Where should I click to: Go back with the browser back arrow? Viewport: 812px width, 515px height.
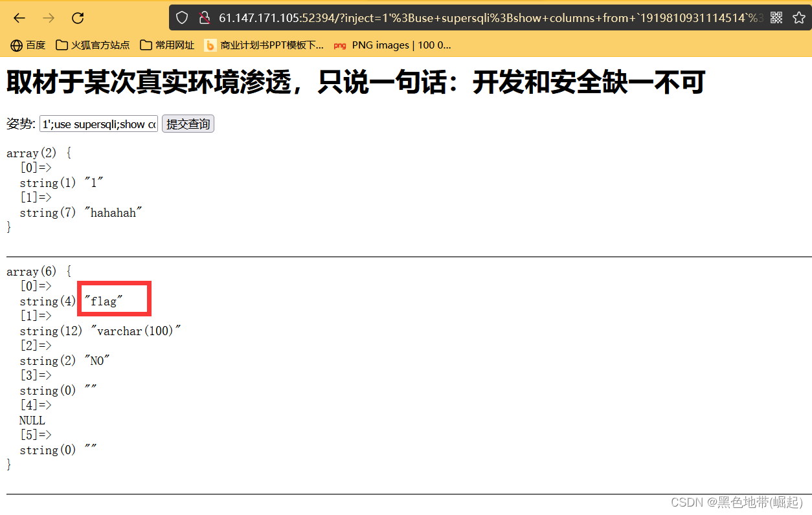click(x=19, y=18)
